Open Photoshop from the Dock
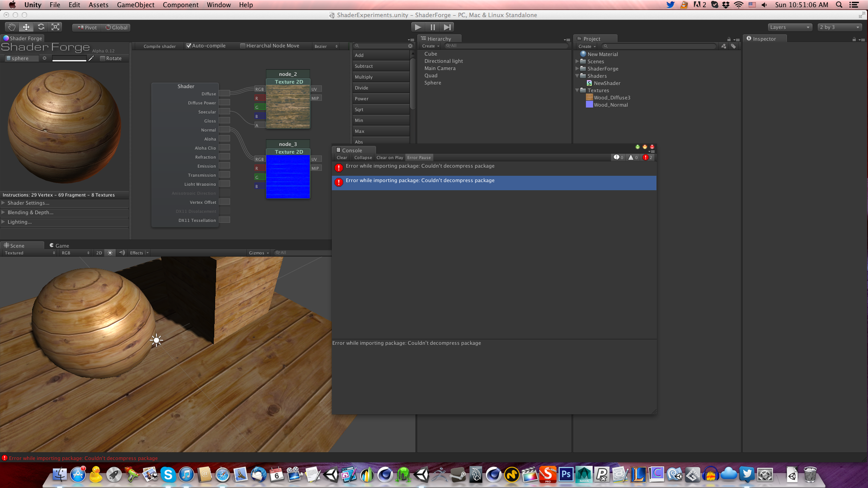 [x=566, y=474]
